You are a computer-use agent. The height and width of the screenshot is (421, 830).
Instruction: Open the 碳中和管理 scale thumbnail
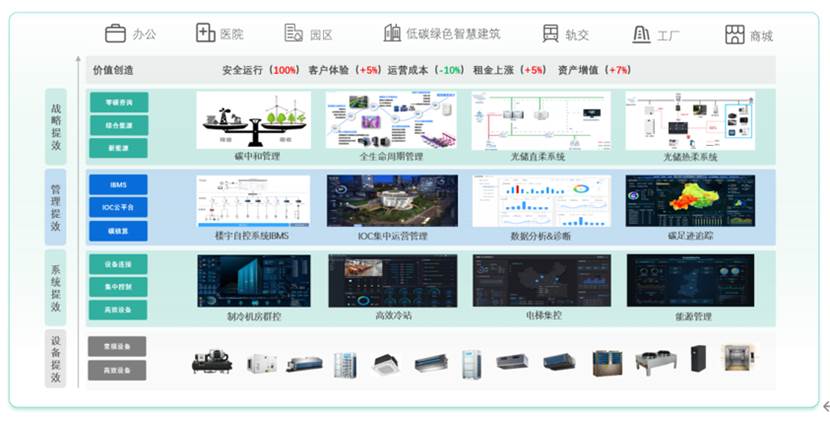click(x=254, y=120)
